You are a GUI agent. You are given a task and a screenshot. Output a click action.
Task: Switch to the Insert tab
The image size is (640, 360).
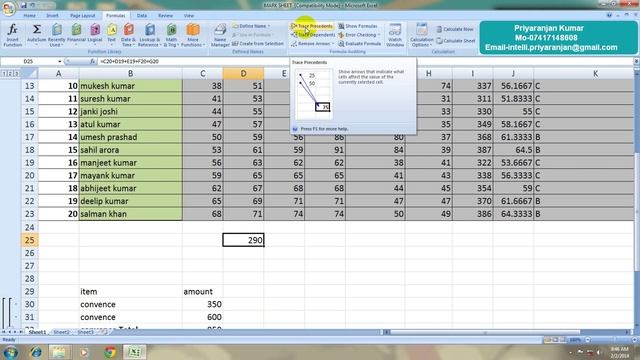tap(52, 16)
